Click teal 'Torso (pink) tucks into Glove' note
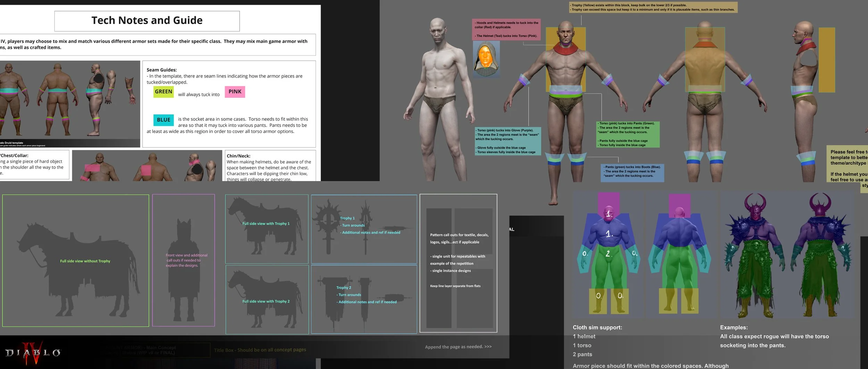Image resolution: width=868 pixels, height=369 pixels. (x=508, y=141)
